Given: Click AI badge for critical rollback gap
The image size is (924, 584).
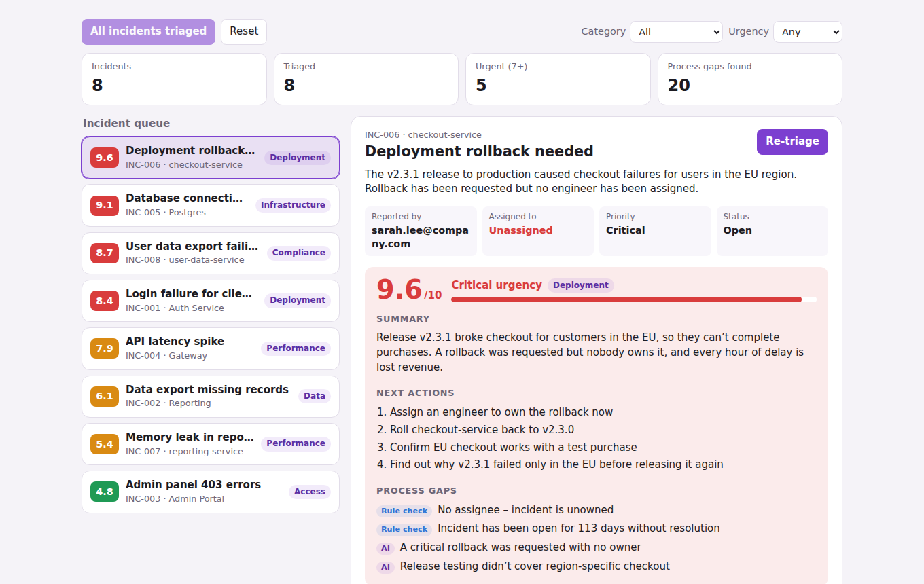Looking at the screenshot, I should coord(385,548).
